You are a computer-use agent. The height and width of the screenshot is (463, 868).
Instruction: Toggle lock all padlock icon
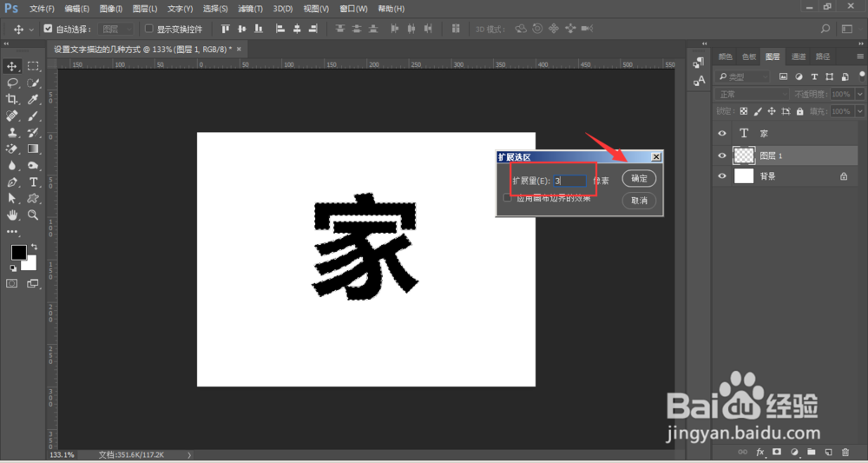799,111
